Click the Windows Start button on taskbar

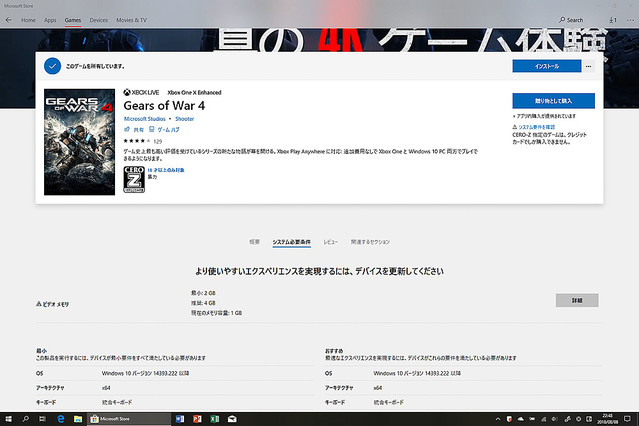click(x=8, y=418)
